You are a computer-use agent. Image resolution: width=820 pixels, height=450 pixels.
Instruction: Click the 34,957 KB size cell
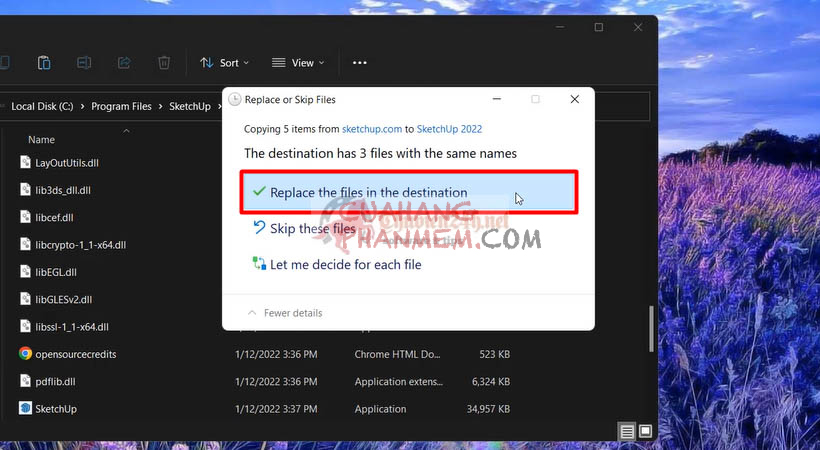tap(488, 409)
